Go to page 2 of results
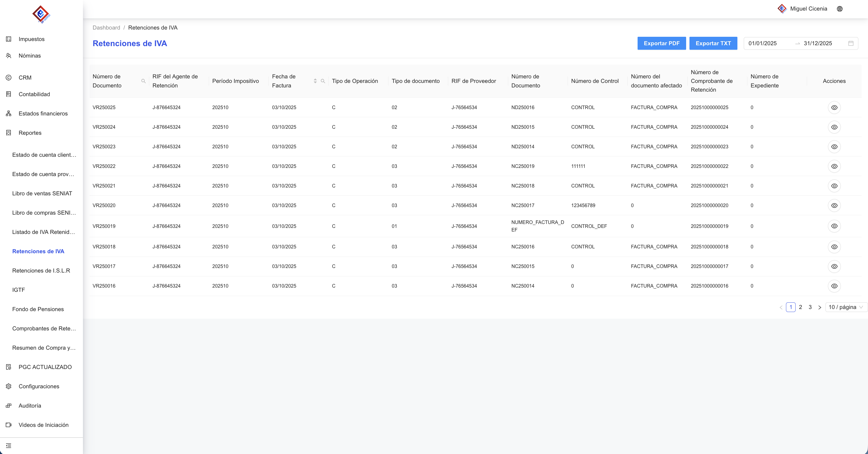Screen dimensions: 868x454 800,307
